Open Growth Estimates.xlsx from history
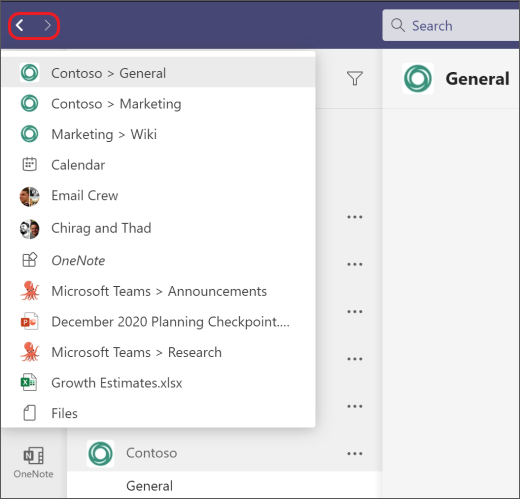The image size is (520, 499). pyautogui.click(x=159, y=383)
